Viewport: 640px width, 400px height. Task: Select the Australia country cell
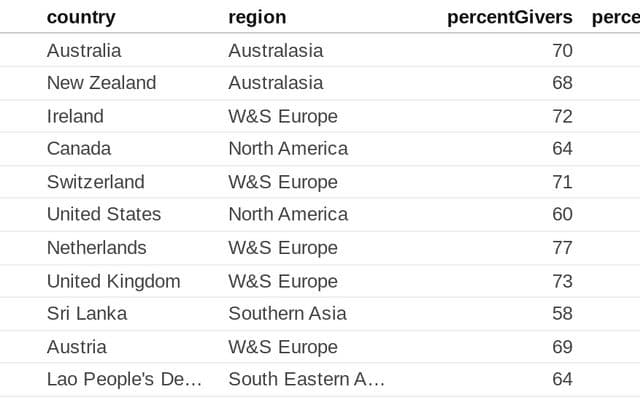coord(84,51)
